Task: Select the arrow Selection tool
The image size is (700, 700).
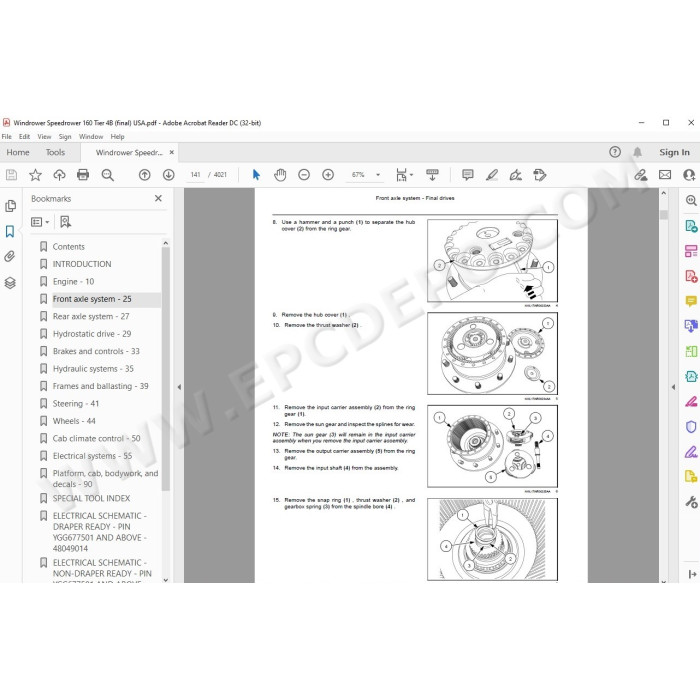Action: coord(256,175)
